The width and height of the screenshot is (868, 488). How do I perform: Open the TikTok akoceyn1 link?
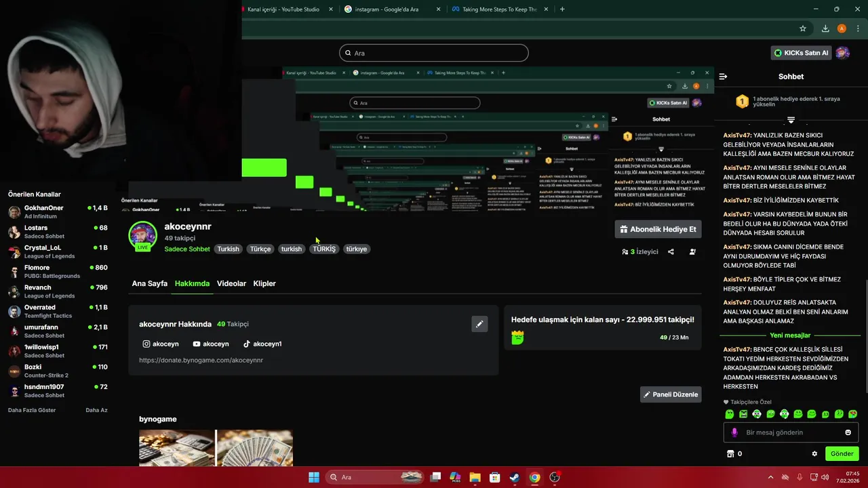tap(262, 344)
